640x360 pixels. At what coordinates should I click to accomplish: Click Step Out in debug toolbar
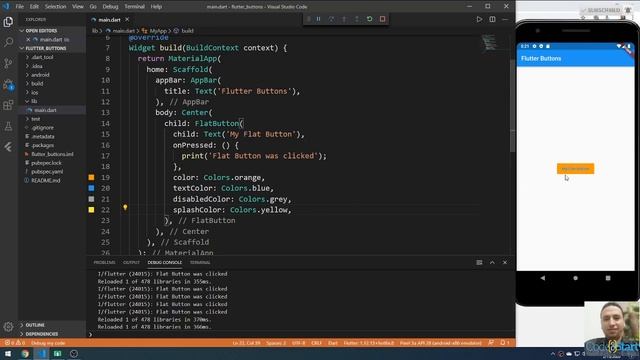357,19
